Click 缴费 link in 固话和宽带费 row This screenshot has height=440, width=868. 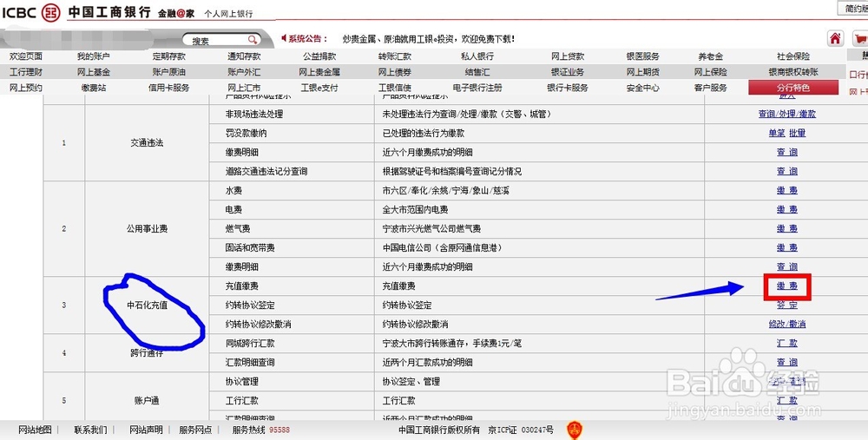(786, 247)
